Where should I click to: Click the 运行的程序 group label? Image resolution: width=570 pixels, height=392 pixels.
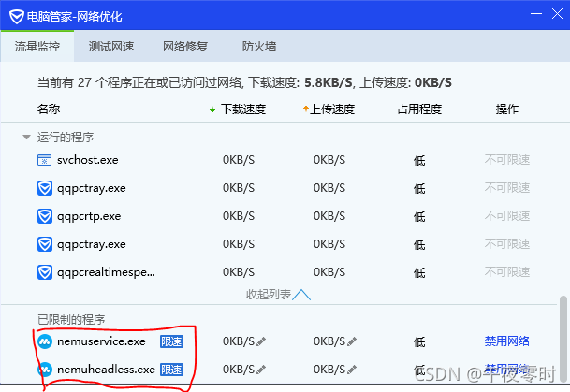click(66, 138)
